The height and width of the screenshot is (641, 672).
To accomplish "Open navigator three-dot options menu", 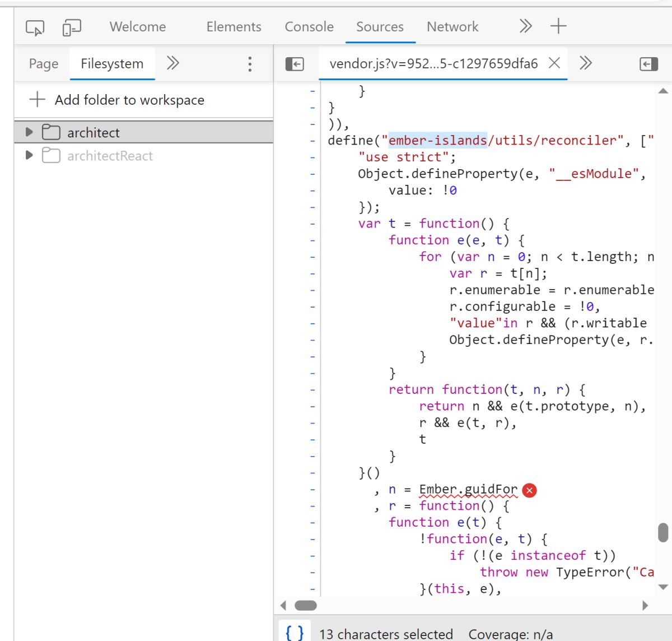I will tap(250, 64).
